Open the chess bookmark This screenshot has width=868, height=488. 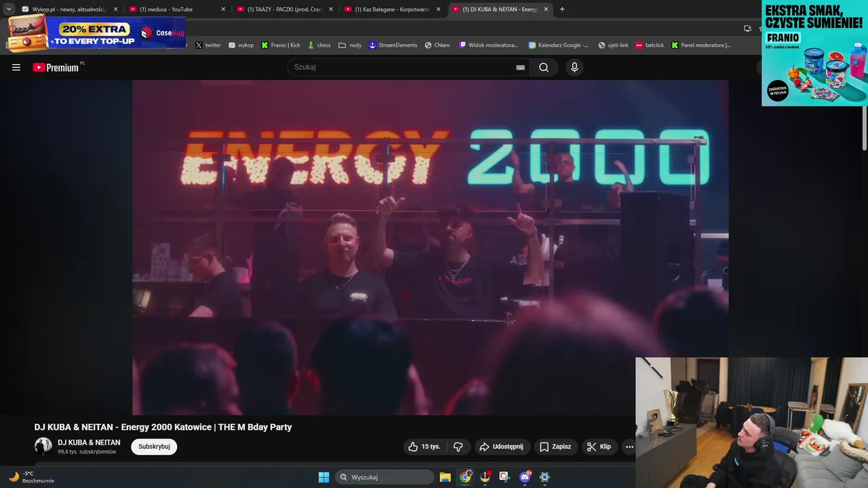319,45
